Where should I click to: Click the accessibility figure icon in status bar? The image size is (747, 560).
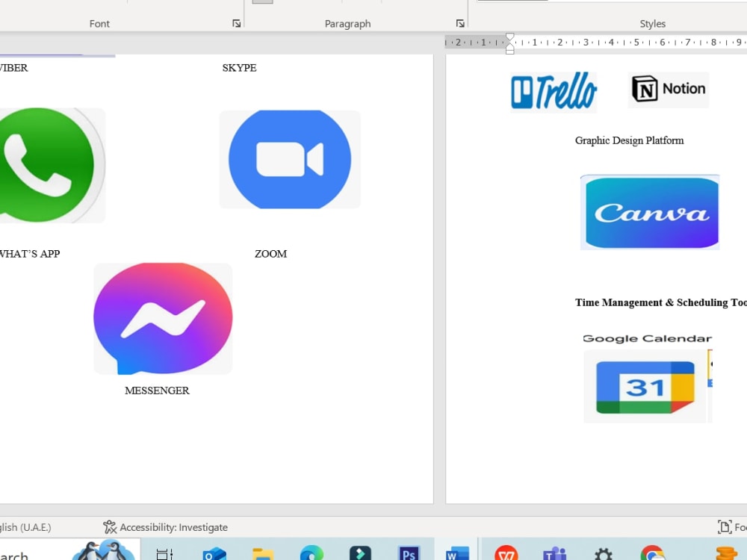(x=110, y=527)
